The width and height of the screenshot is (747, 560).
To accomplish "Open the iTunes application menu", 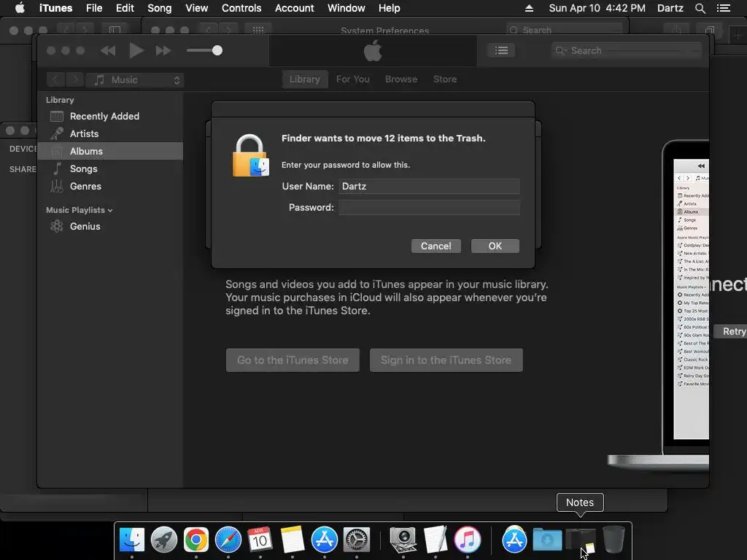I will click(55, 8).
